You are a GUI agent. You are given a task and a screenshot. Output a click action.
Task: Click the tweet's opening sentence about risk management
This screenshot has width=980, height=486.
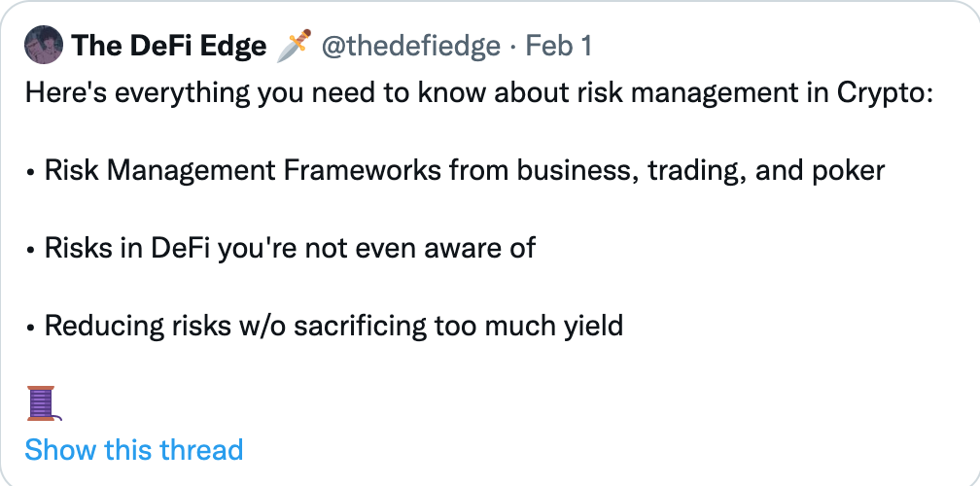[x=478, y=93]
